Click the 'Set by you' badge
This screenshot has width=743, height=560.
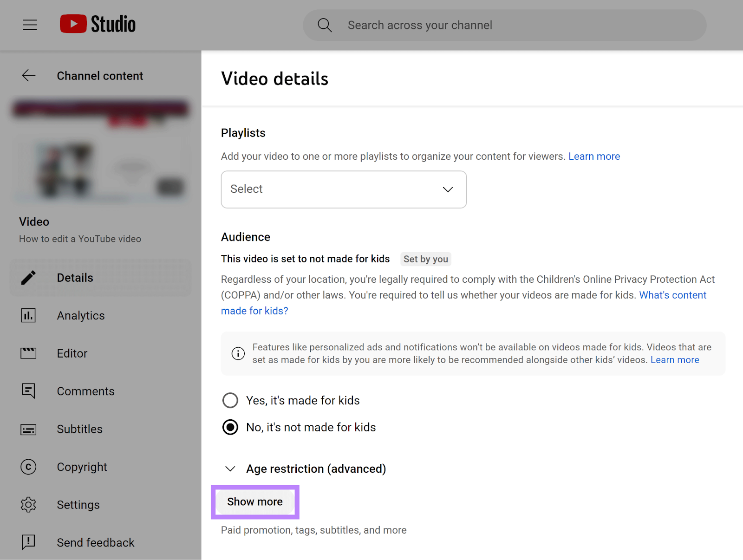[425, 259]
